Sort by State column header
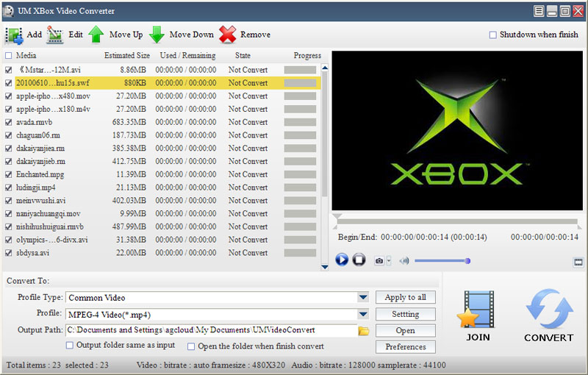 click(x=243, y=55)
